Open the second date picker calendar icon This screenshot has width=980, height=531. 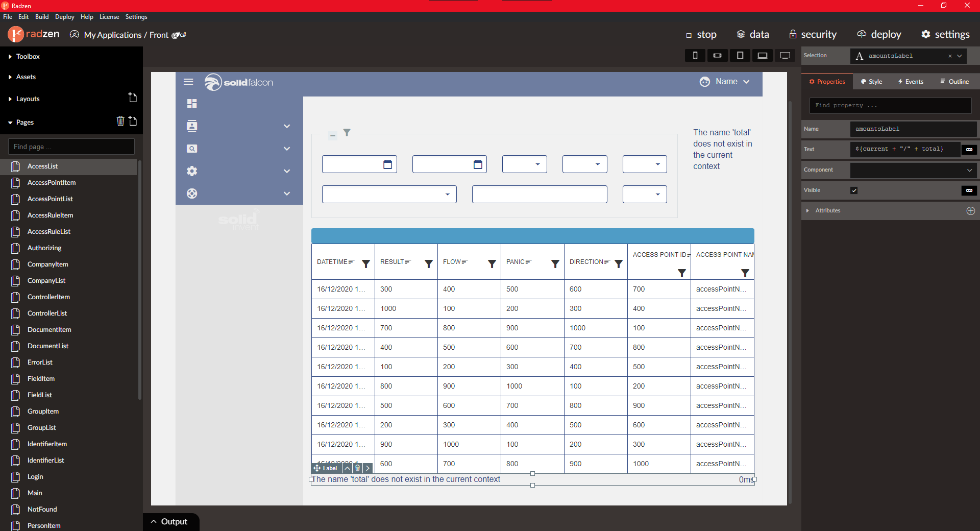pos(478,164)
